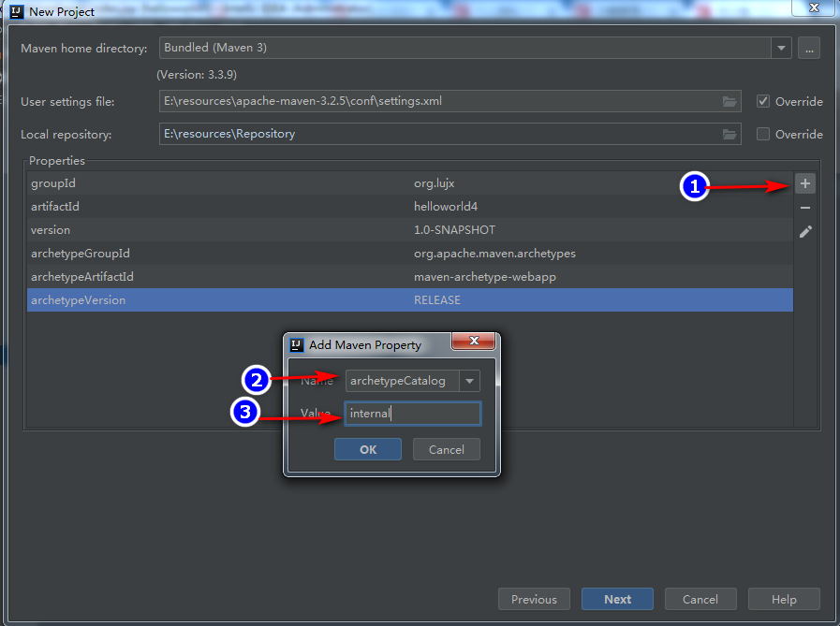
Task: Select the groupId row in Properties
Action: pyautogui.click(x=281, y=183)
